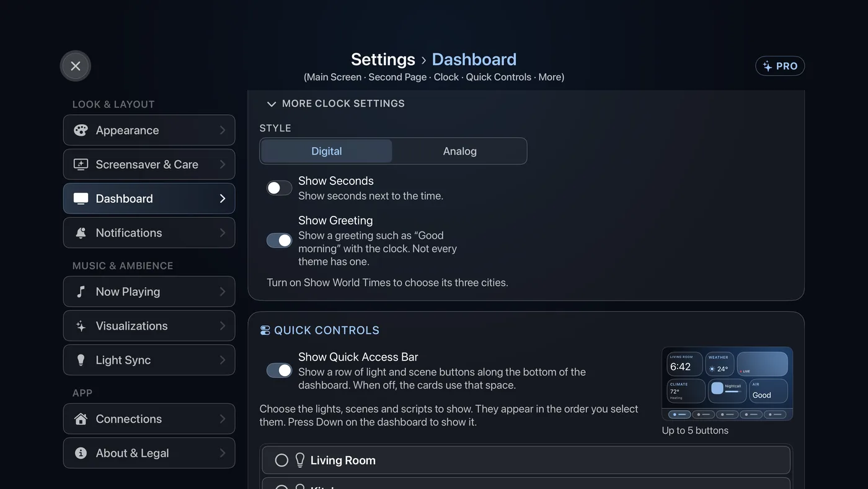Click the Quick Controls section icon
The height and width of the screenshot is (489, 868).
(x=265, y=330)
